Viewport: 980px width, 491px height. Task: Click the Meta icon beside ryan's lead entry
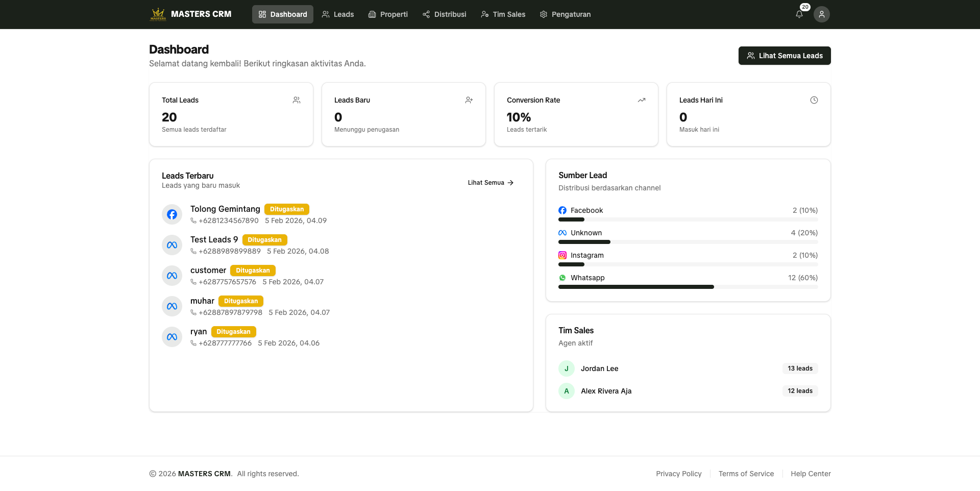point(172,337)
